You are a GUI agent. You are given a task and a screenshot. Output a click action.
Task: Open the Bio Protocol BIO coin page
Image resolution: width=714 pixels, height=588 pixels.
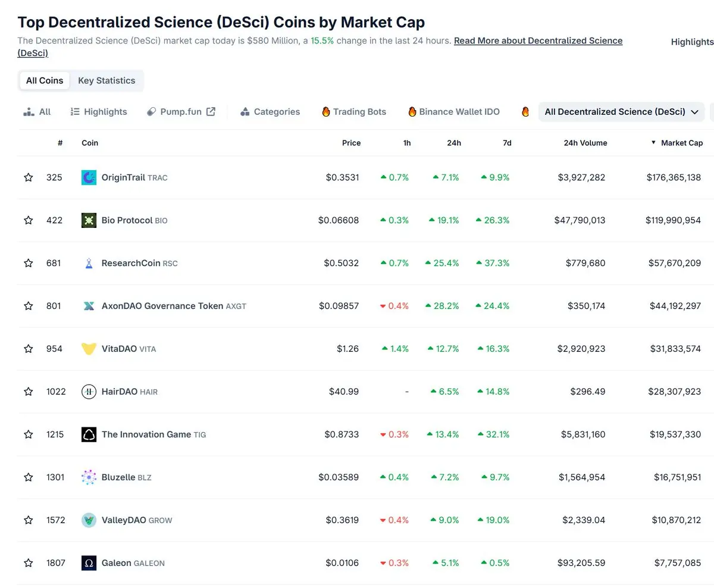tap(134, 220)
